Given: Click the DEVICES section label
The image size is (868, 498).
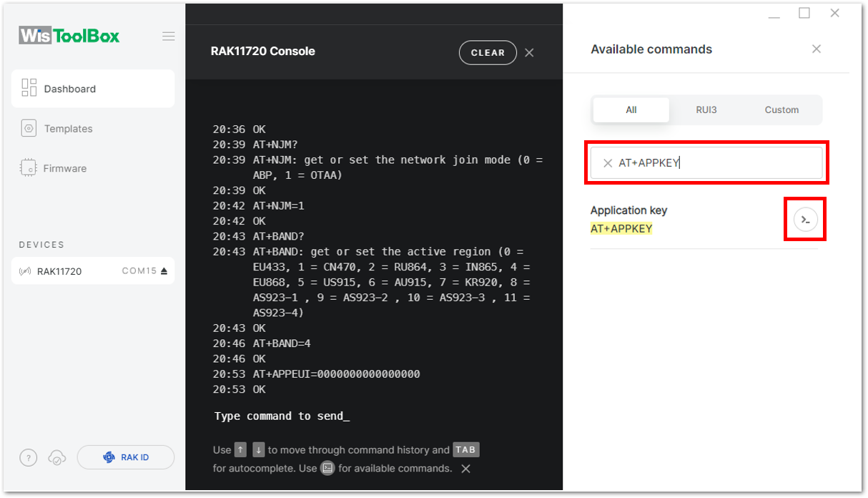Looking at the screenshot, I should point(41,245).
